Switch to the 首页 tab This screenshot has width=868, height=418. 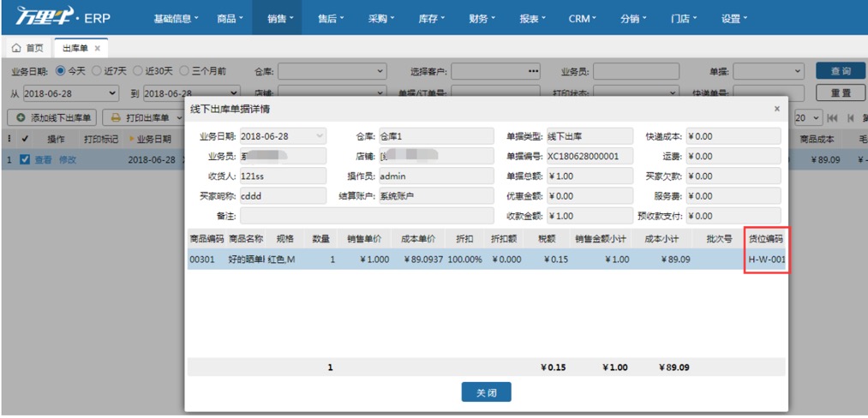pos(28,48)
